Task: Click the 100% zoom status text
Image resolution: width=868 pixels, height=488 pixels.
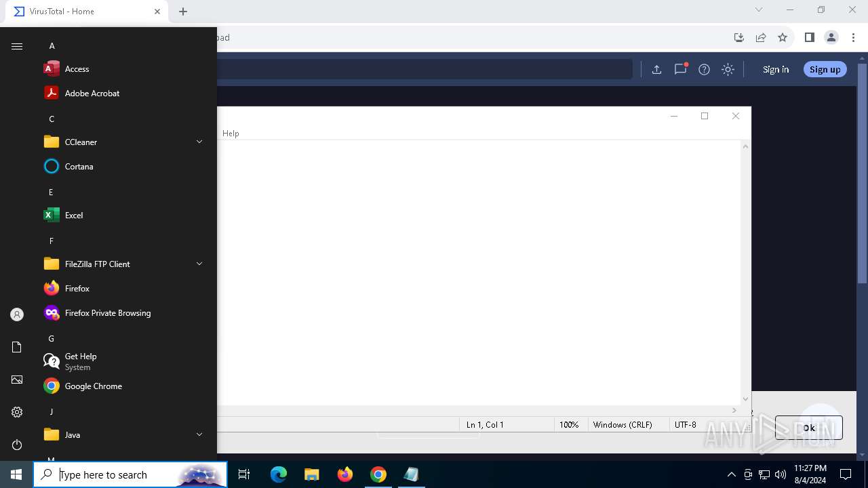Action: coord(569,425)
